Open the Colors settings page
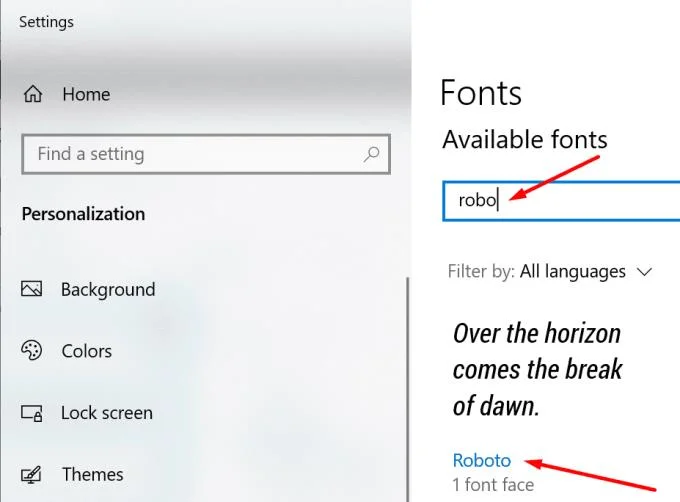The height and width of the screenshot is (502, 680). pos(87,351)
